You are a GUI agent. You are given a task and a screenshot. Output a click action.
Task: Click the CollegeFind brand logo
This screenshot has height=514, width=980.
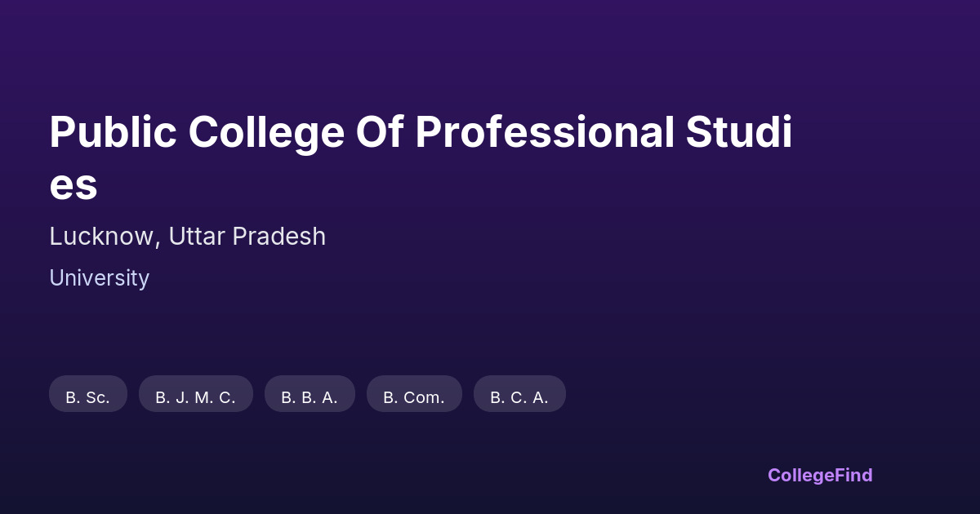click(819, 475)
